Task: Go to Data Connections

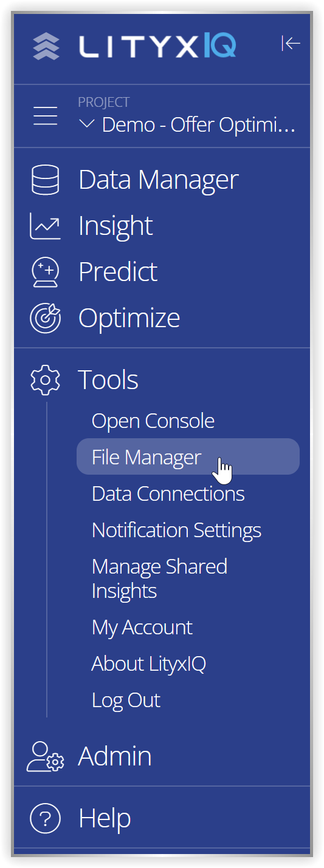Action: click(x=168, y=493)
